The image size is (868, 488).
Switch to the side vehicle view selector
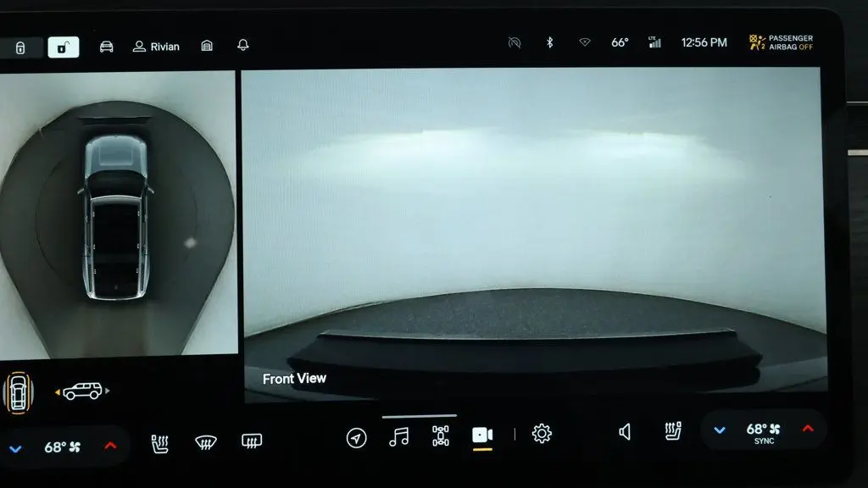coord(82,391)
